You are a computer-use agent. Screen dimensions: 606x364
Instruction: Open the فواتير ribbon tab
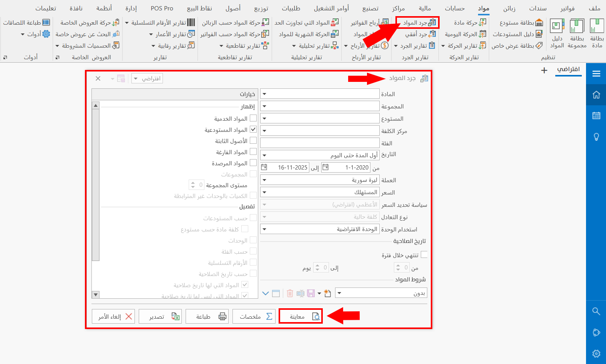[x=567, y=8]
